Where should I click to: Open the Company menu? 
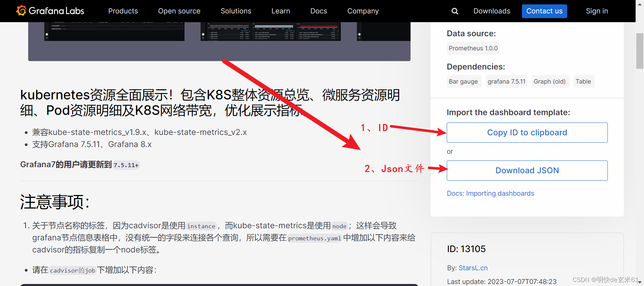click(363, 11)
